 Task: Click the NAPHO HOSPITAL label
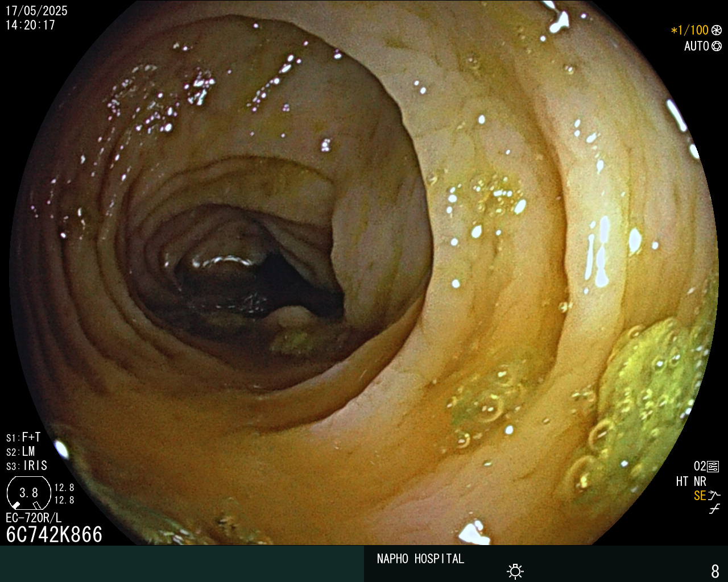pyautogui.click(x=420, y=559)
